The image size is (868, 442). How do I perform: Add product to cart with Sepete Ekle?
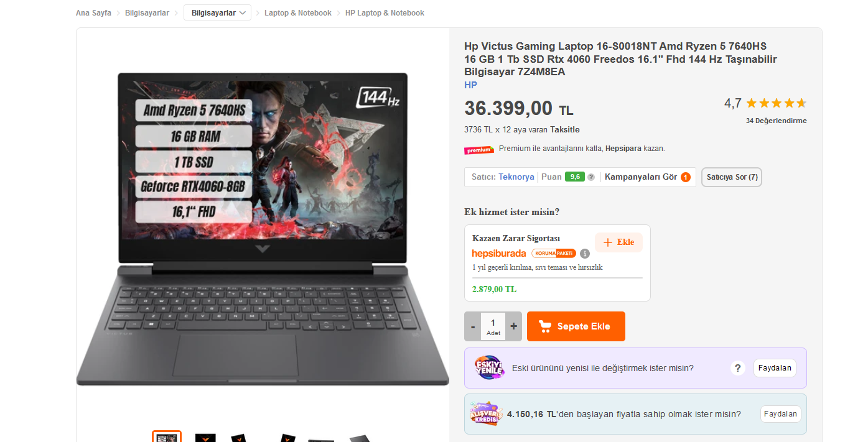576,326
